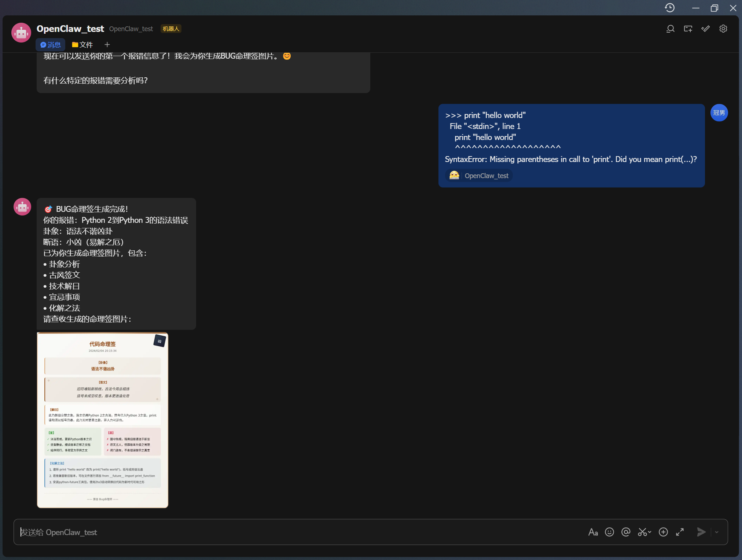Open the 代码命理签 image thumbnail
Image resolution: width=742 pixels, height=560 pixels.
click(103, 420)
